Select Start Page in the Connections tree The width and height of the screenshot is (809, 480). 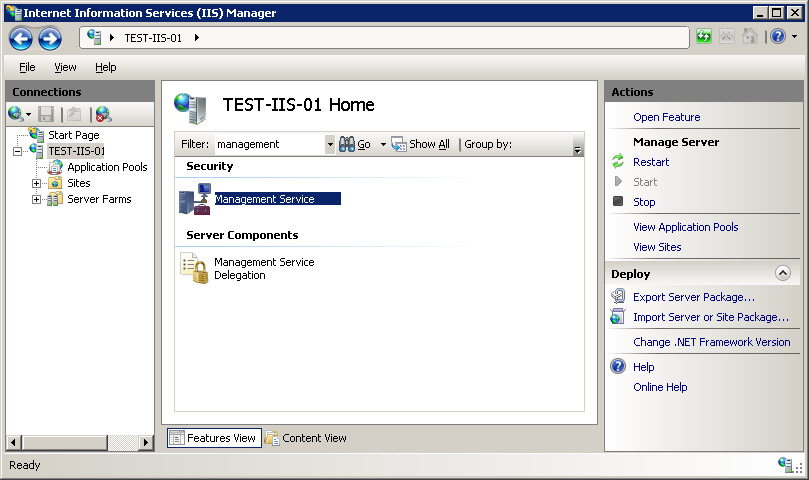73,135
